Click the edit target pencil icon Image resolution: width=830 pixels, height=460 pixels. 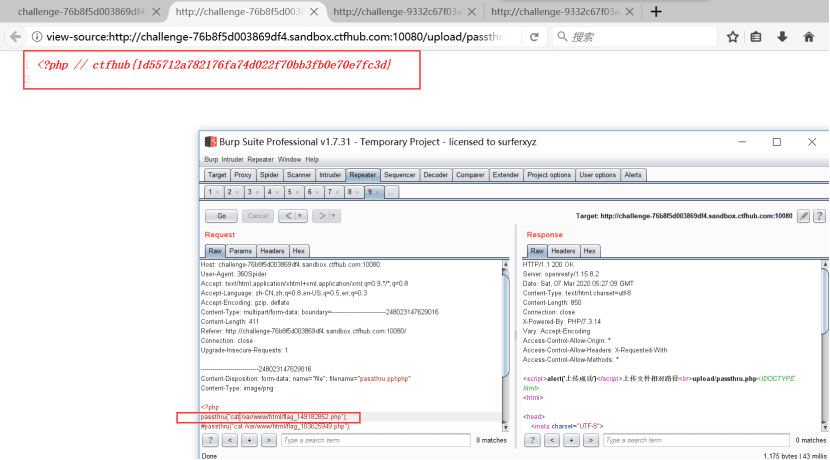[x=802, y=216]
